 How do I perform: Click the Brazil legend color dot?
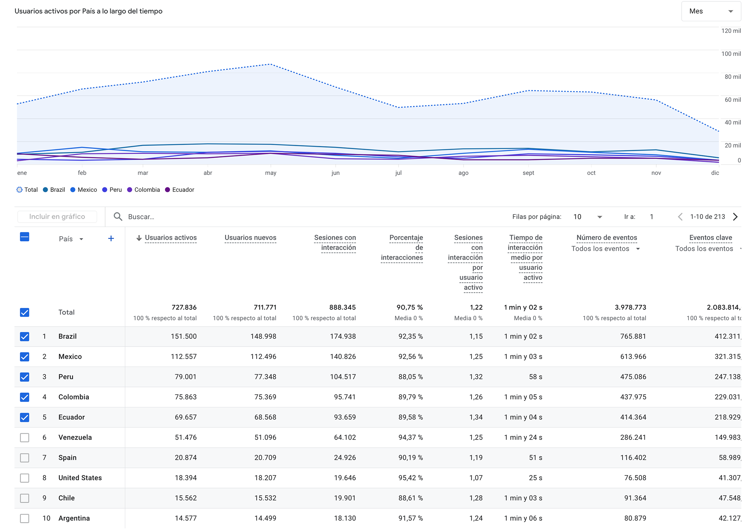pyautogui.click(x=45, y=190)
